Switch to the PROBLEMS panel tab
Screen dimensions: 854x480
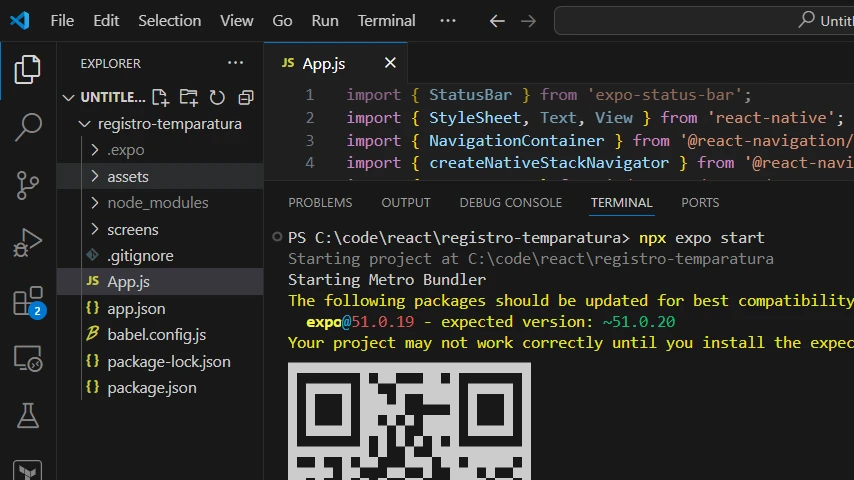click(320, 203)
